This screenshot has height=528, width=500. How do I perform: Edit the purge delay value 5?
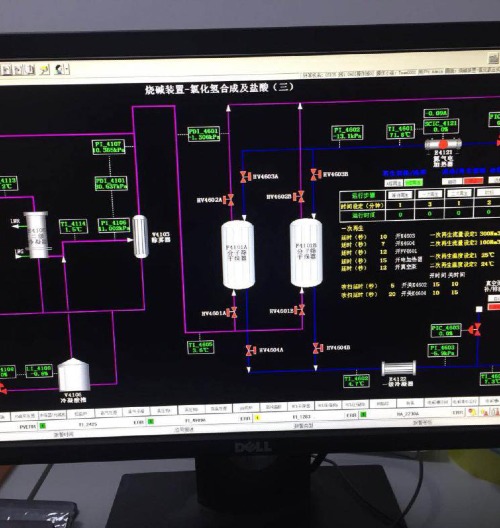pos(392,286)
